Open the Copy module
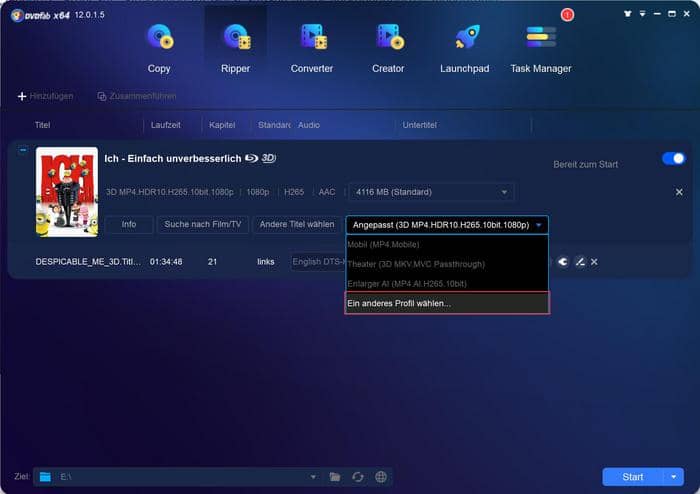The width and height of the screenshot is (700, 494). [x=159, y=49]
